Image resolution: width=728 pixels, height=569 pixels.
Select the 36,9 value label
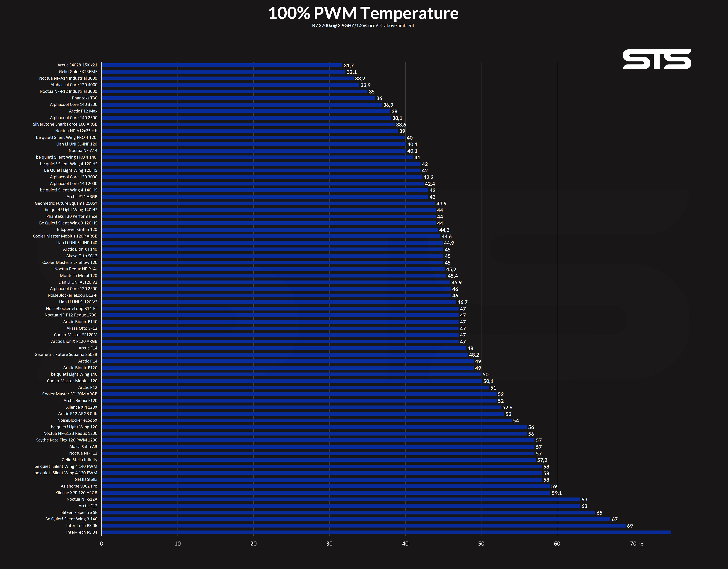(388, 105)
